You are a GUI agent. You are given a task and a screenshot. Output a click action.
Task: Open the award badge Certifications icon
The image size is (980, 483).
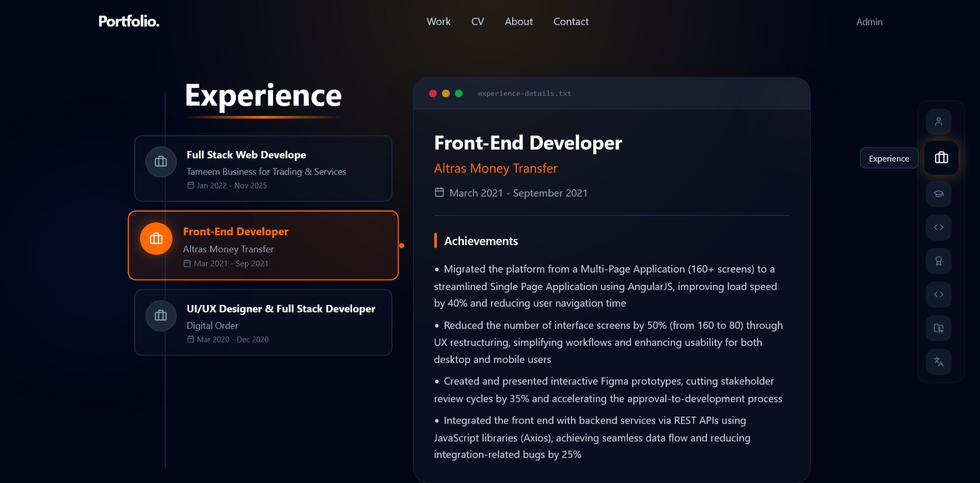click(940, 261)
